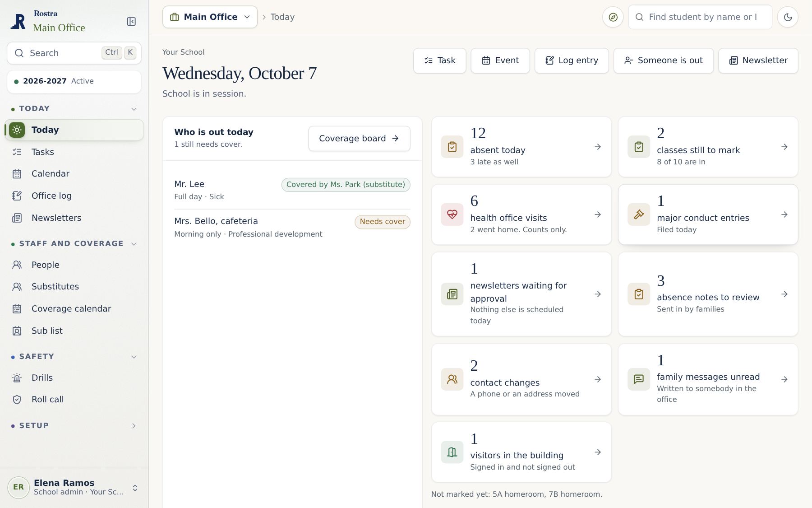812x508 pixels.
Task: Click the Today breadcrumb
Action: click(282, 17)
